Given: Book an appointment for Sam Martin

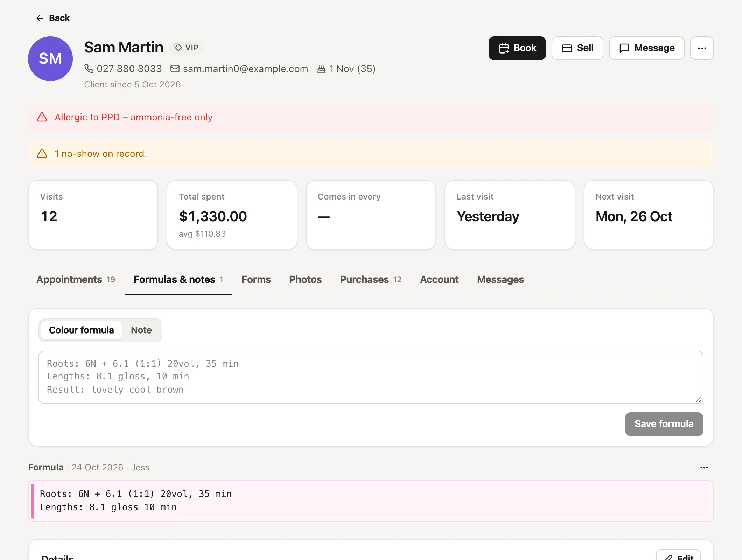Looking at the screenshot, I should [x=517, y=48].
